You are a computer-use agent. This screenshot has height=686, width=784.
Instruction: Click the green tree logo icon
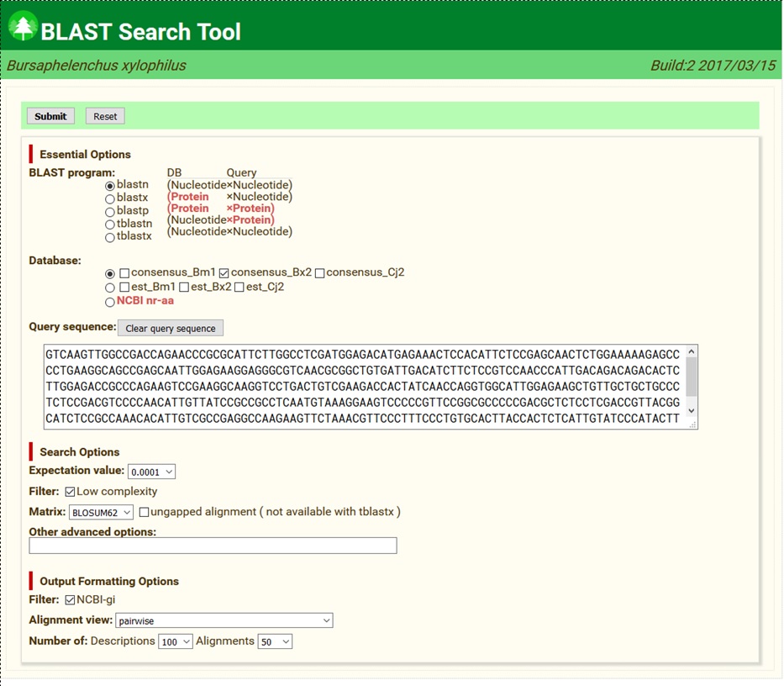[x=23, y=28]
